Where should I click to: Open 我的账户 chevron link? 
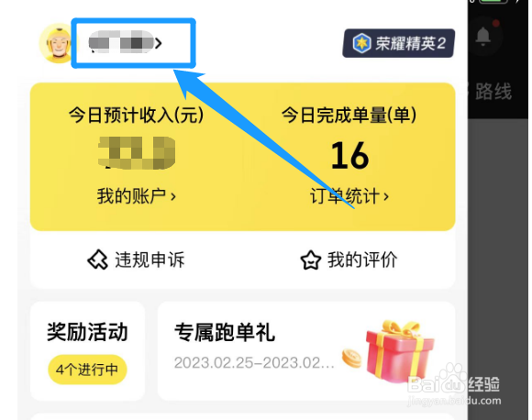coord(137,196)
